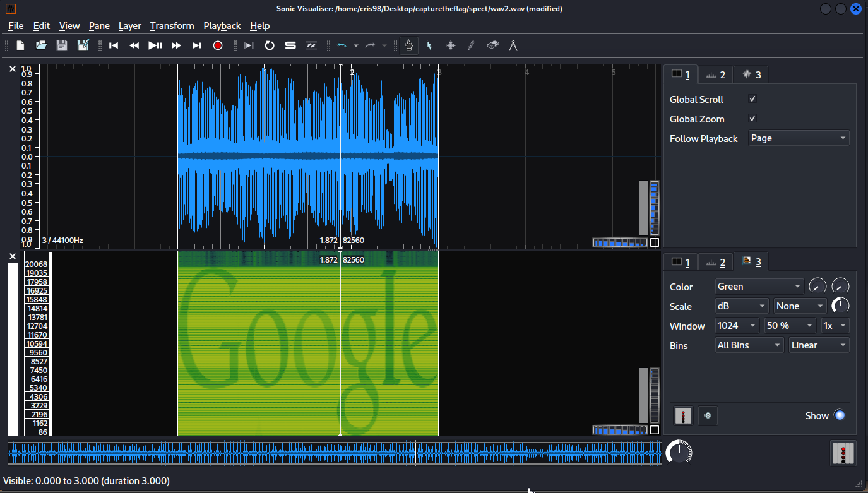Jump playback to the end
The image size is (868, 493).
[x=197, y=45]
